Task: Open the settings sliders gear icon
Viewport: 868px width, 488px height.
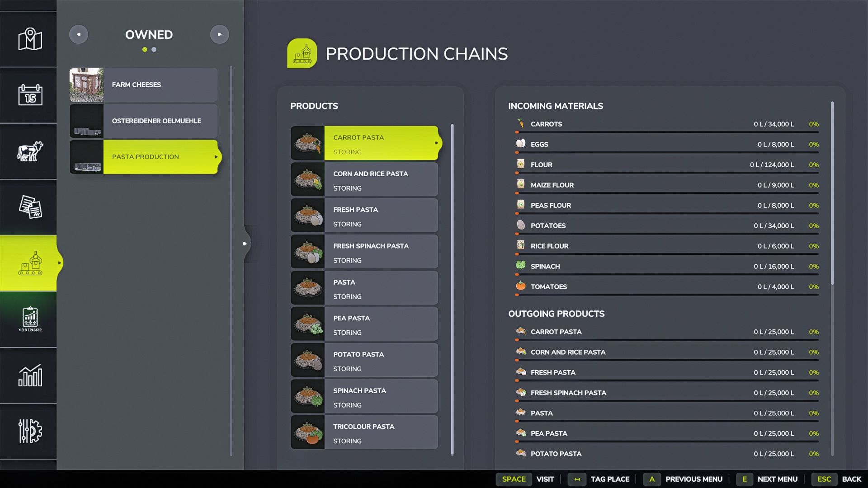Action: [x=30, y=431]
